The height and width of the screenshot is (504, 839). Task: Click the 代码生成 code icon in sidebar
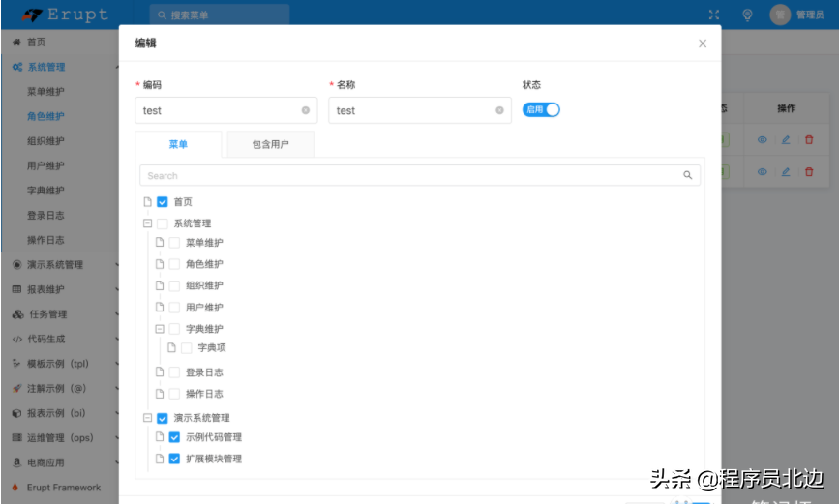click(17, 340)
